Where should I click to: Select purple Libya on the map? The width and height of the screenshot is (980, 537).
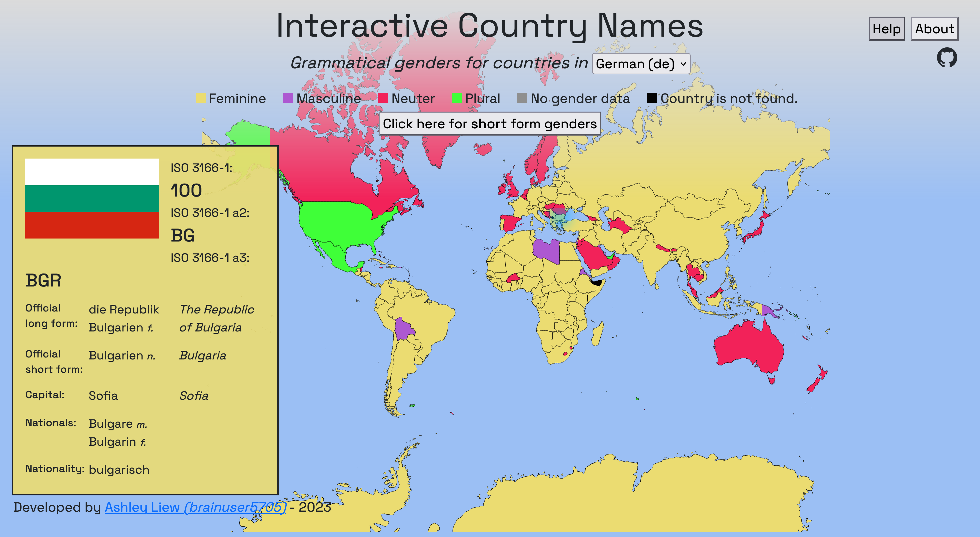[546, 250]
